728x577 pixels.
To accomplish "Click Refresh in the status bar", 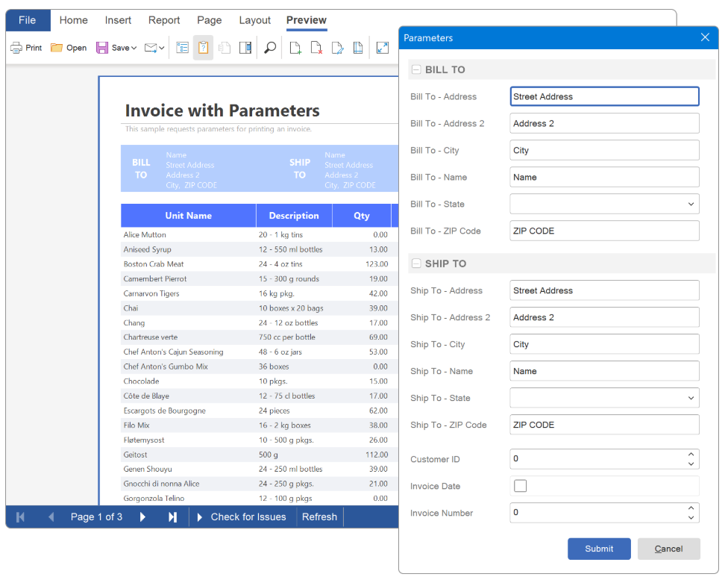I will click(x=319, y=517).
